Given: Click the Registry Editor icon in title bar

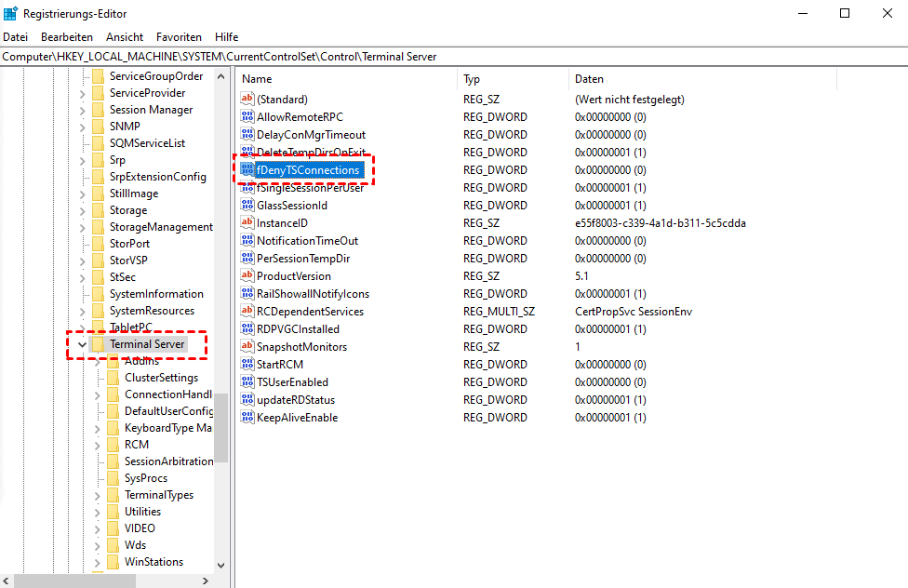Looking at the screenshot, I should [12, 14].
